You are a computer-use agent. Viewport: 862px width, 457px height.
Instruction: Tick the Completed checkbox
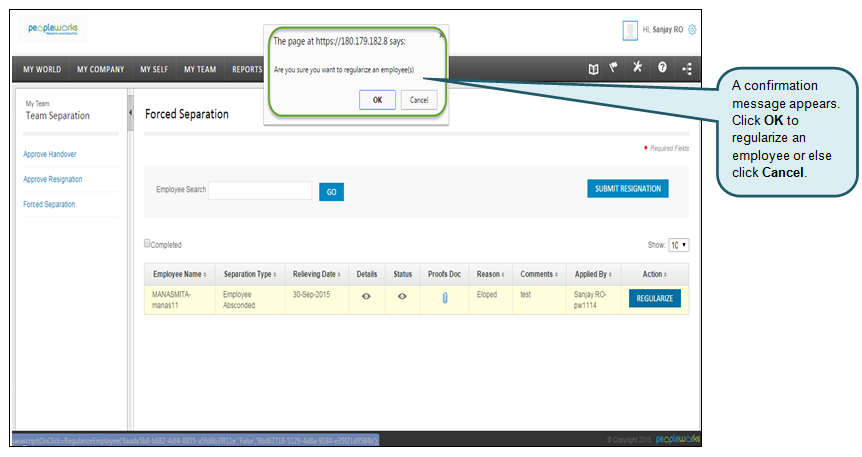click(148, 243)
